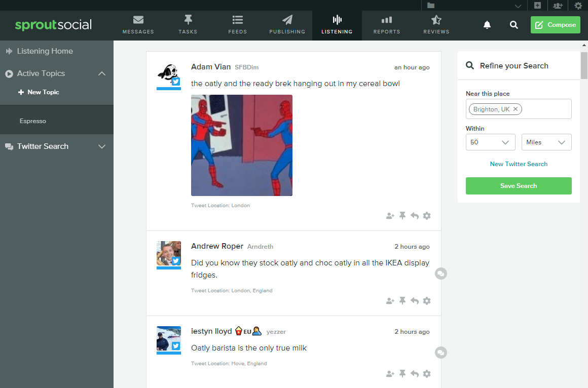Click the yezzer username handle
The image size is (588, 388).
coord(276,332)
